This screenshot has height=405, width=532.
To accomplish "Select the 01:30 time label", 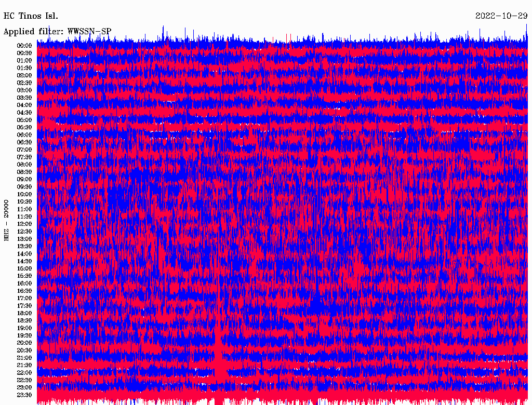I will pos(24,68).
